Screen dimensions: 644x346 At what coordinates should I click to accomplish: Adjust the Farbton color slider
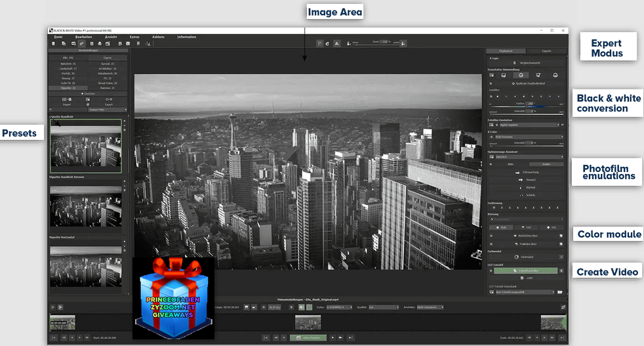527,106
